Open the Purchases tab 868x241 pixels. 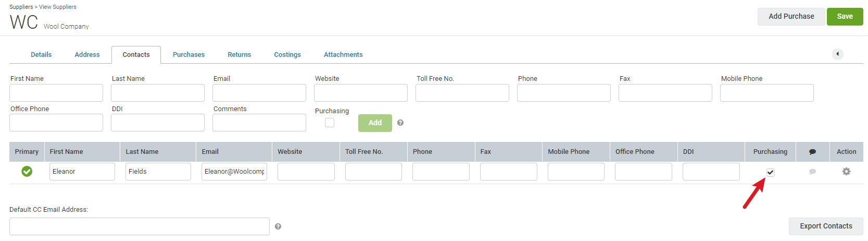(x=188, y=54)
